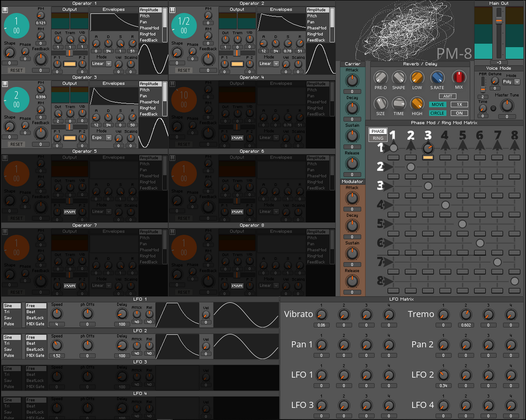The width and height of the screenshot is (526, 420).
Task: Power on Operator 5 with PWR button
Action: pos(70,212)
